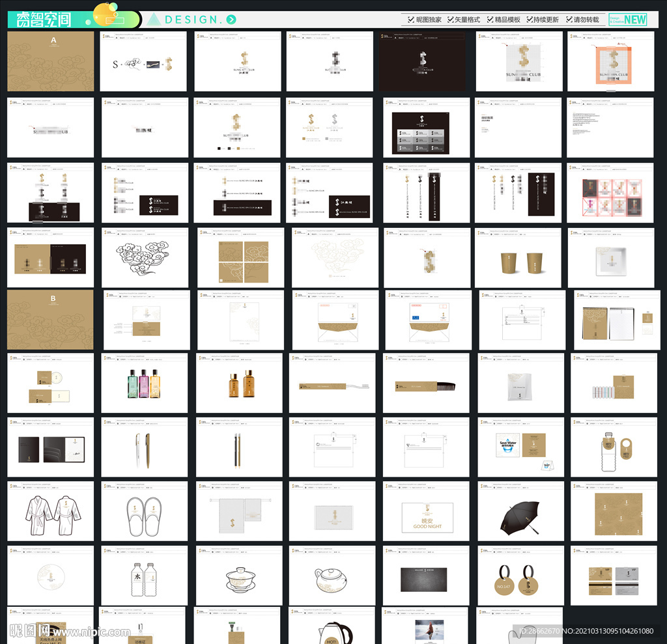Open the HOT kettle thumbnail
Screen dimensions: 667x644
[332, 625]
